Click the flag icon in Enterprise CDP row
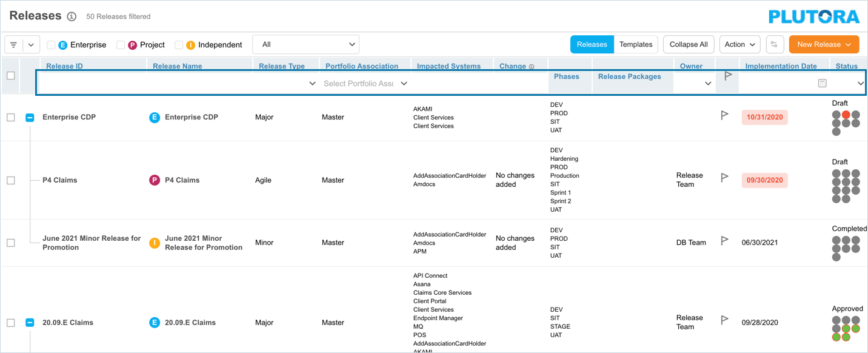 [724, 115]
